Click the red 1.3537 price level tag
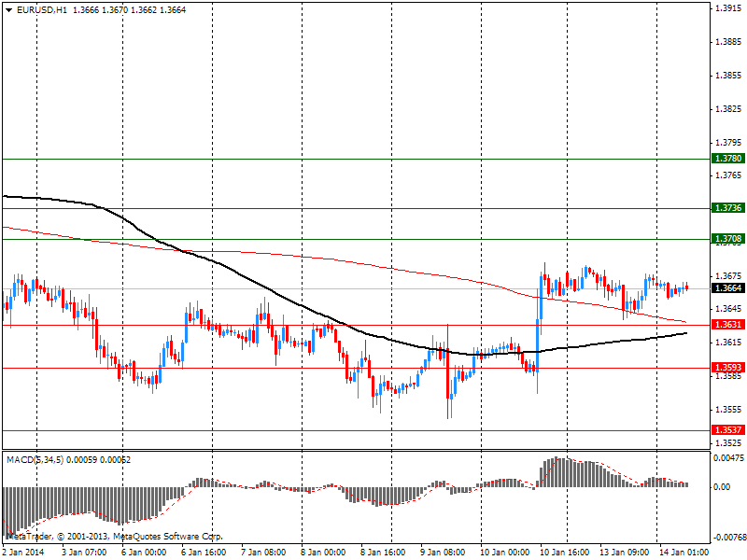This screenshot has width=747, height=560. pyautogui.click(x=727, y=430)
